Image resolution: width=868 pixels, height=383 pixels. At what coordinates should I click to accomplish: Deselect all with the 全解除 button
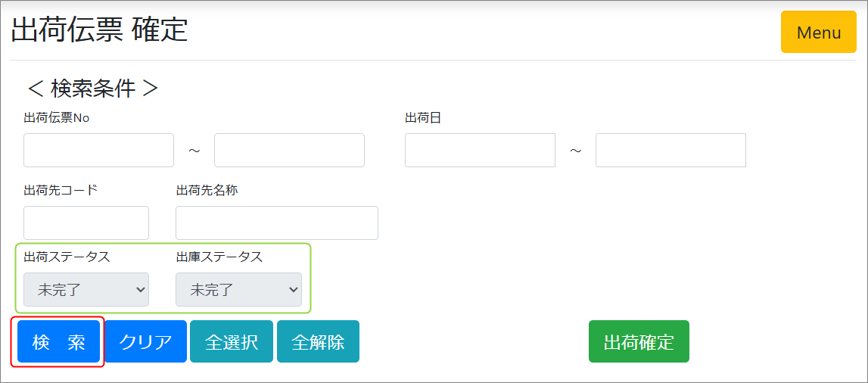[x=318, y=341]
